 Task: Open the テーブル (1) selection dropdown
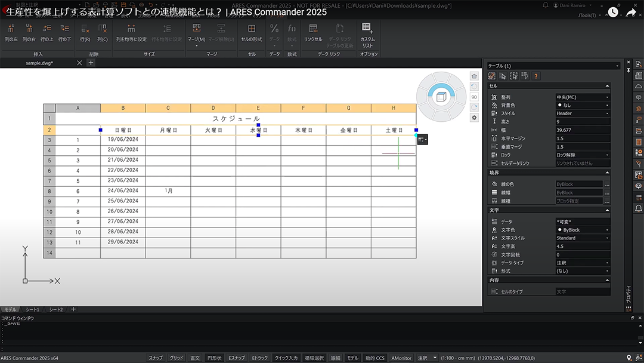[553, 66]
